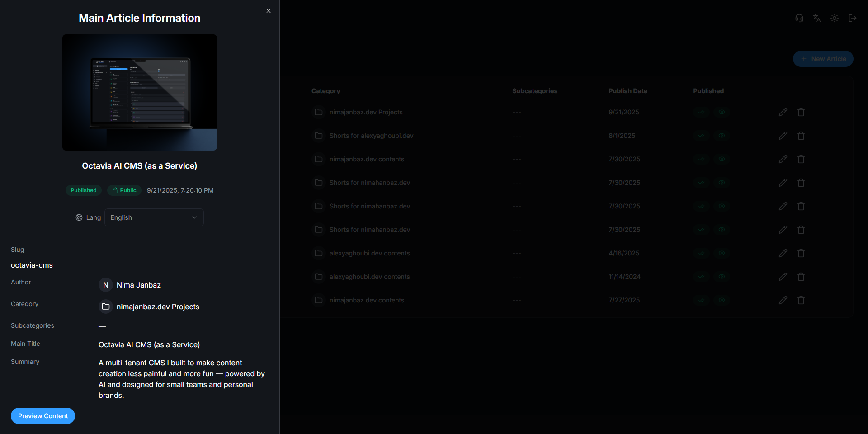This screenshot has width=868, height=434.
Task: Toggle light theme with sun icon
Action: coord(835,18)
